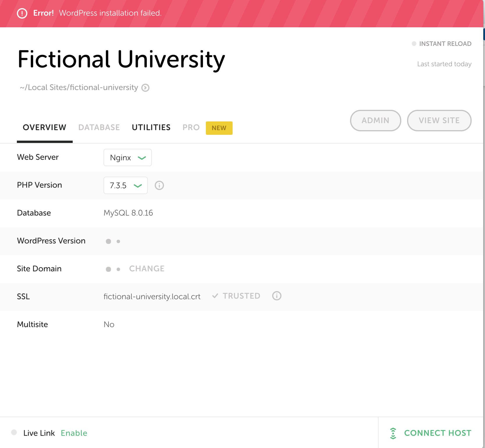Show SSL trusted info icon details
Screen dimensions: 485x448
point(277,296)
